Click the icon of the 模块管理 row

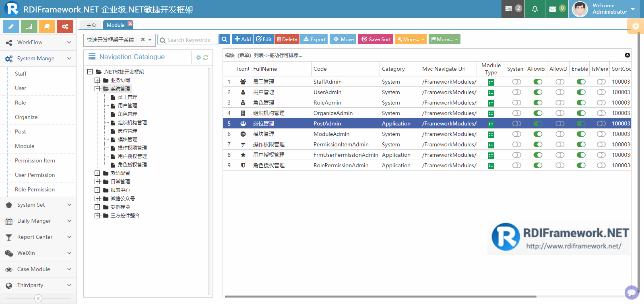point(243,134)
